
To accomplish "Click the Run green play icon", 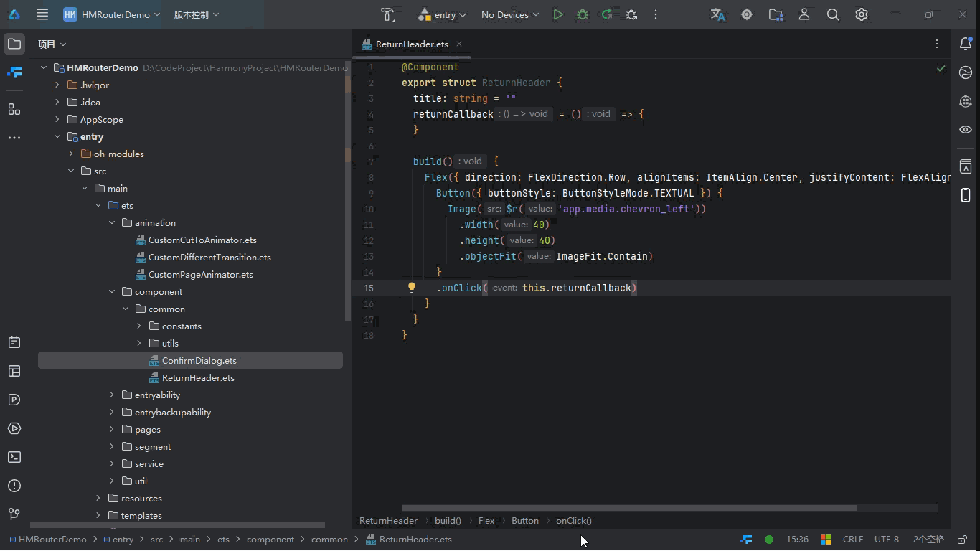I will pyautogui.click(x=558, y=14).
